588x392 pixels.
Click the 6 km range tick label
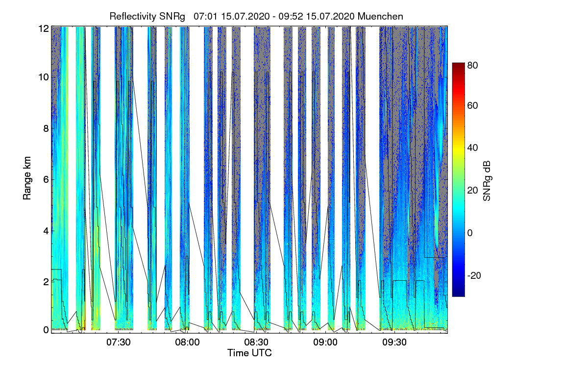pyautogui.click(x=46, y=179)
